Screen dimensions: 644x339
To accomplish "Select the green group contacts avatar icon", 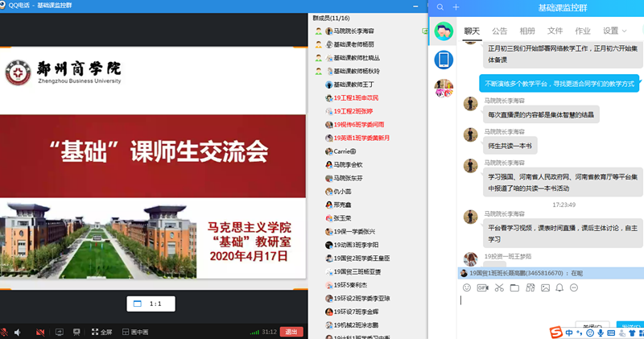I will coord(444,31).
